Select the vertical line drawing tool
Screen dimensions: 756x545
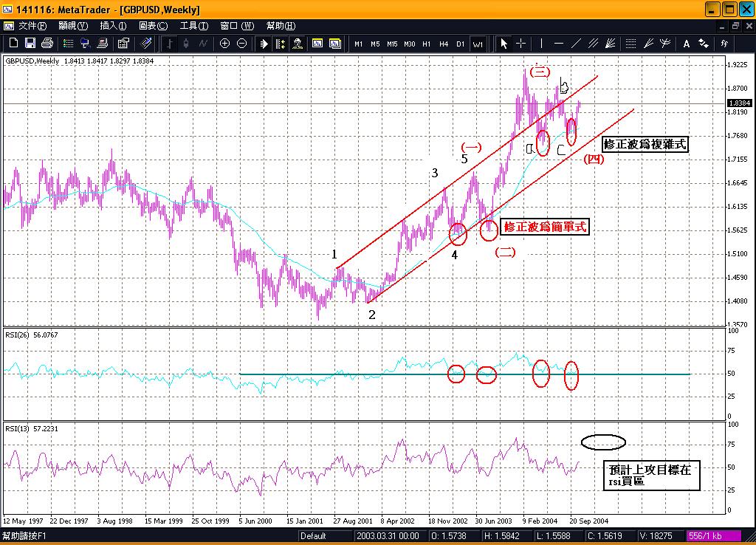pos(541,44)
